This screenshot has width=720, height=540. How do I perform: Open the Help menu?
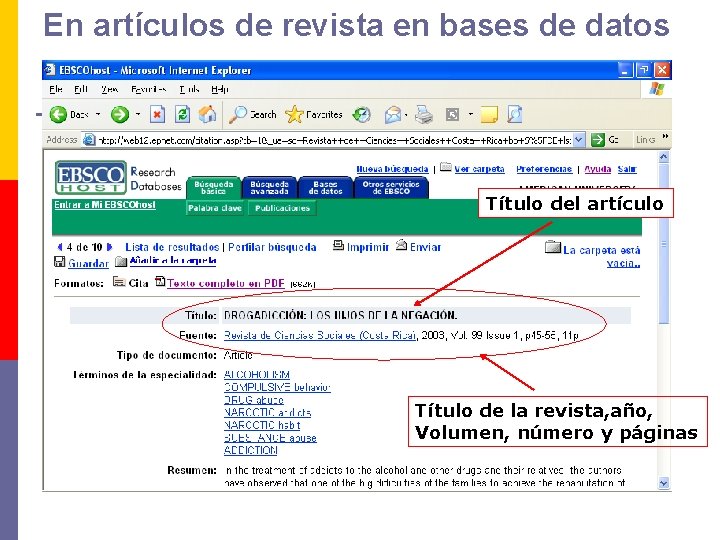click(x=220, y=89)
